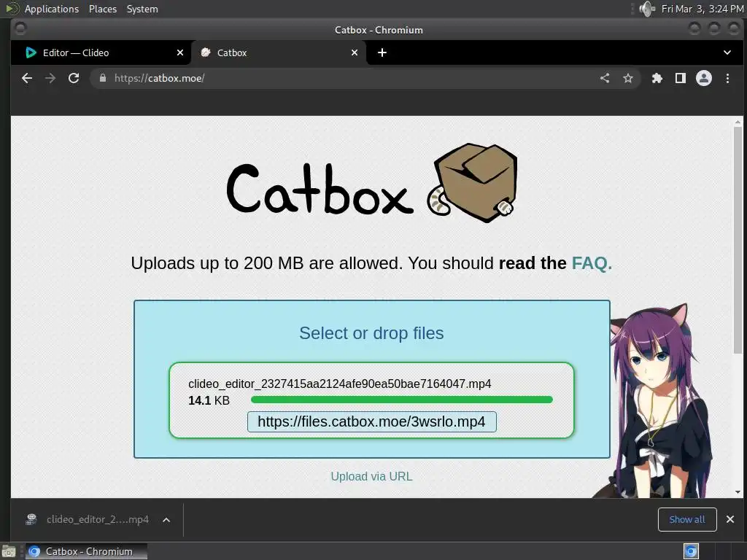Open the Extensions puzzle icon

657,78
